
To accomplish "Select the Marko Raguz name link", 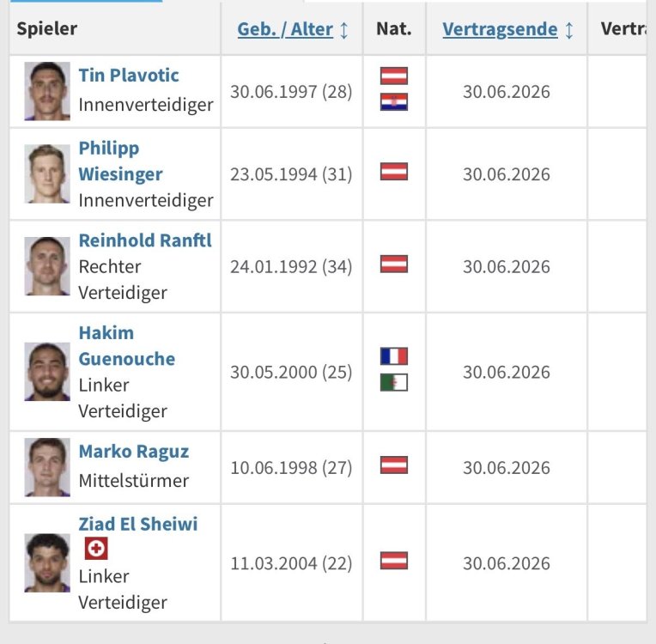I will [x=133, y=452].
